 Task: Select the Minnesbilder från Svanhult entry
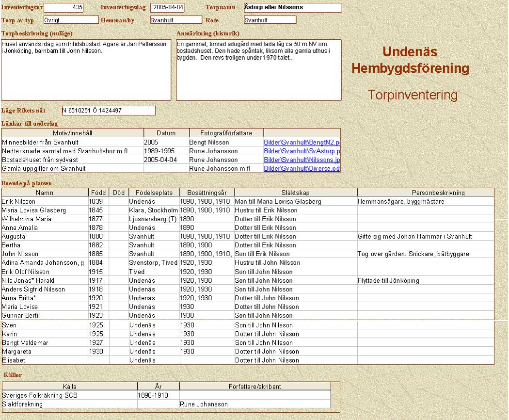[40, 143]
